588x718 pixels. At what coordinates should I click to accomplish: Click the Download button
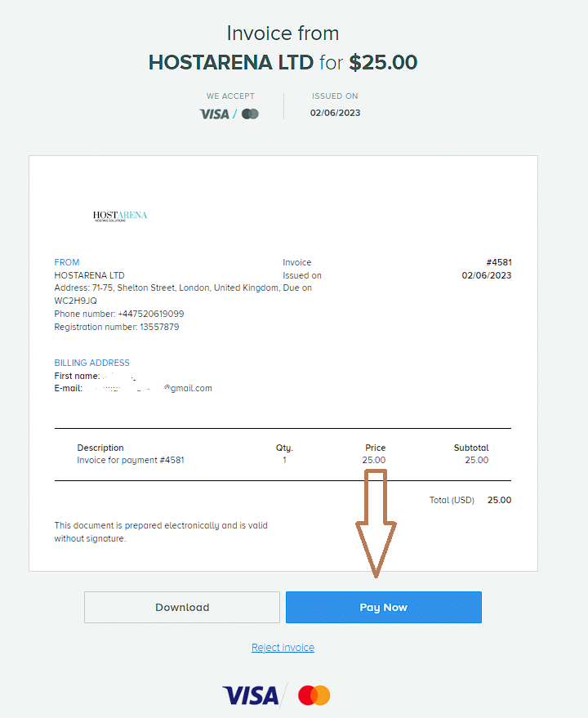pos(182,607)
